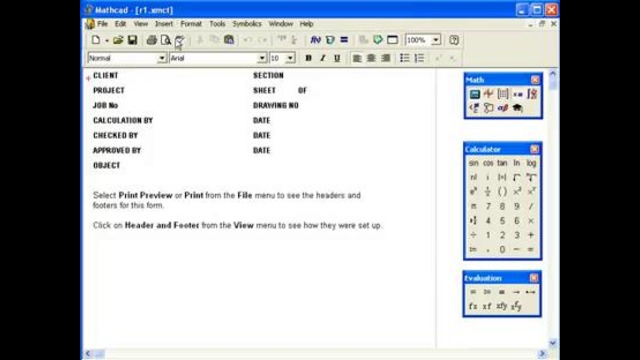
Task: Close the Math palette
Action: [x=535, y=80]
